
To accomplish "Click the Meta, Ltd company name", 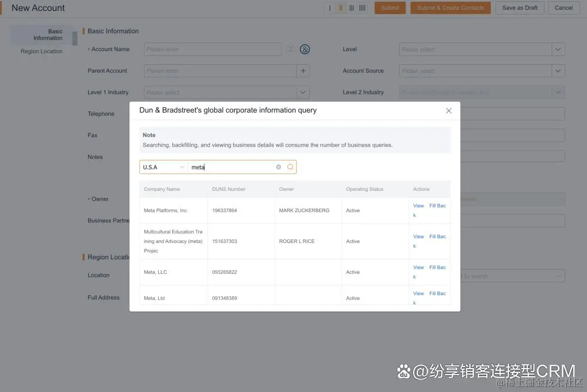I will pos(154,298).
